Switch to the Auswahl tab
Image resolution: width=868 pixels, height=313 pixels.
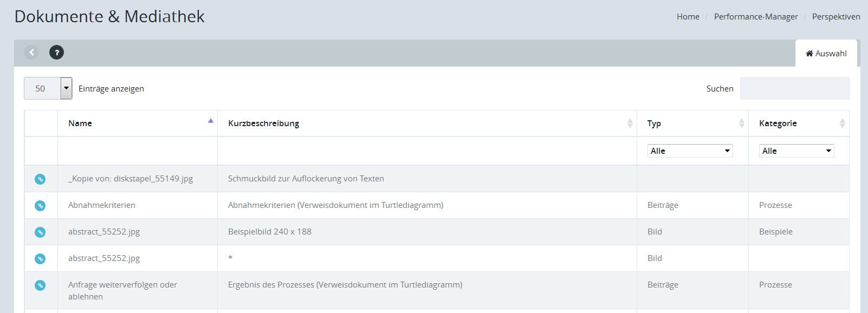pyautogui.click(x=826, y=54)
